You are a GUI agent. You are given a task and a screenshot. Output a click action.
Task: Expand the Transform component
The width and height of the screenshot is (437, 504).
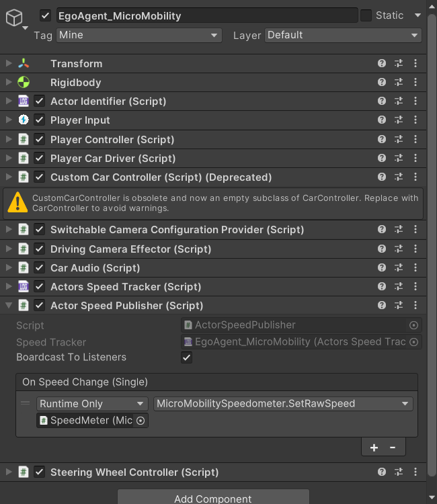[9, 63]
